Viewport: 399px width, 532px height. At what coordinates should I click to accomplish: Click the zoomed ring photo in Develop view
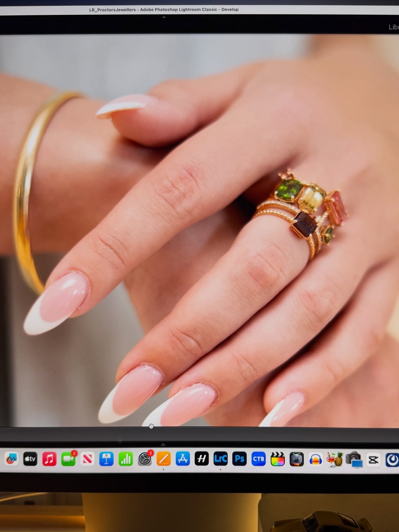[x=199, y=231]
